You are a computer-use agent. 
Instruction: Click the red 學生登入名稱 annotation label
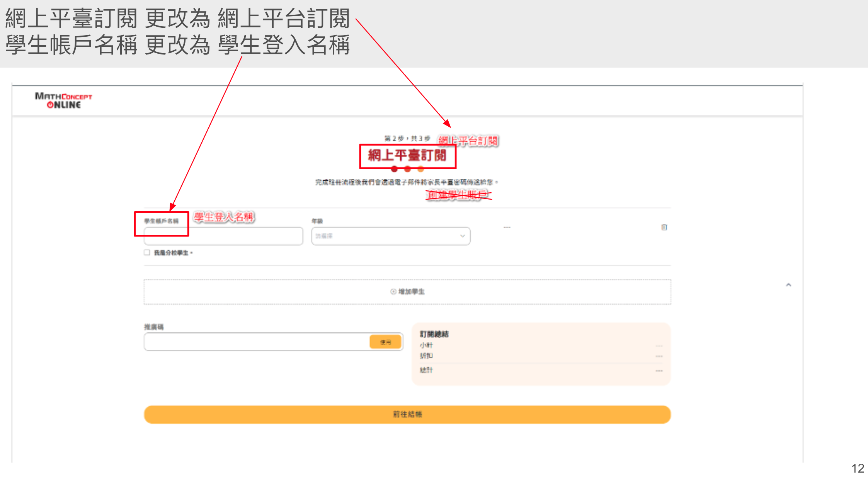click(x=224, y=217)
